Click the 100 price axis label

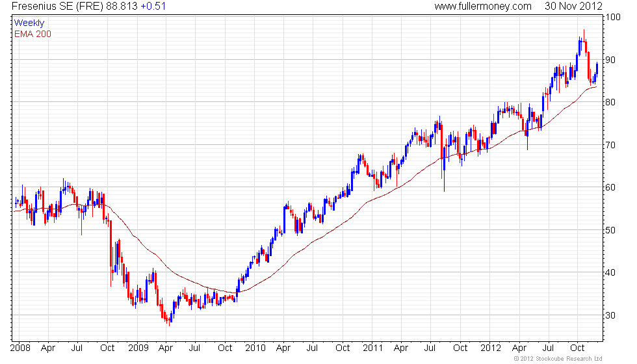[x=613, y=17]
